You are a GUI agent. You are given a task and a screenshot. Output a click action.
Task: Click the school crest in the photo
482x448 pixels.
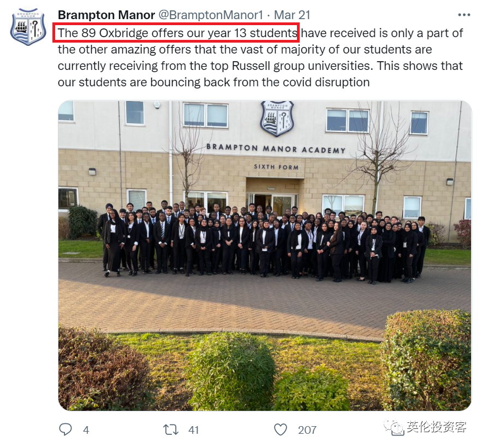pyautogui.click(x=277, y=119)
